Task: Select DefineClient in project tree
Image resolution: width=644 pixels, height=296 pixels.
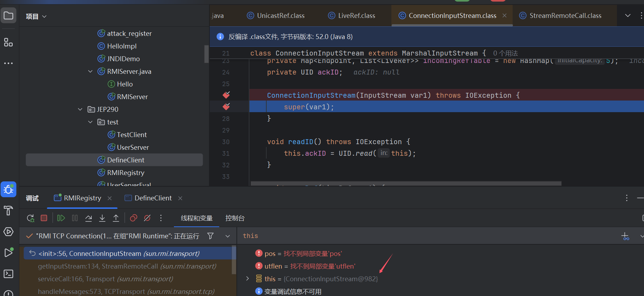Action: coord(114,160)
